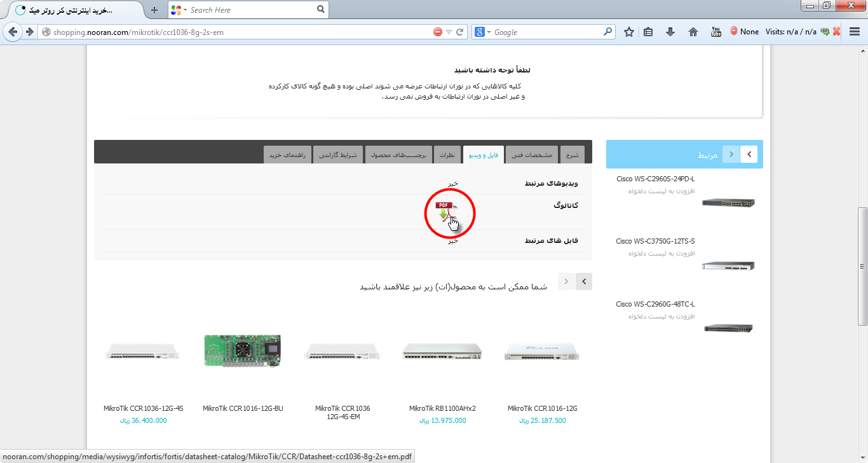The width and height of the screenshot is (868, 463).
Task: Open MikroTik CCR1036 12G-4S-EM product link
Action: point(342,412)
